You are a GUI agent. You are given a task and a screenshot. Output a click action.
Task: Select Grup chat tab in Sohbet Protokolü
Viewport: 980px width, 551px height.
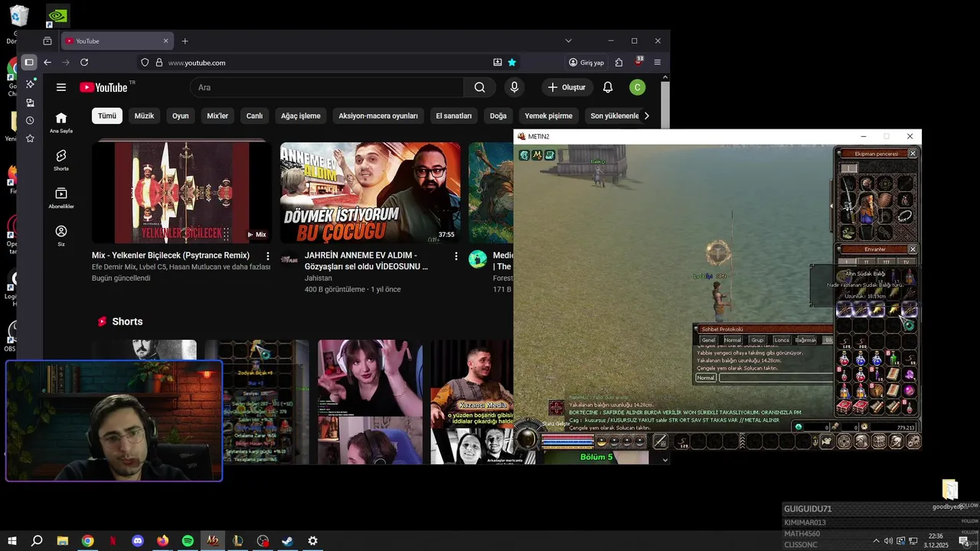pos(757,340)
